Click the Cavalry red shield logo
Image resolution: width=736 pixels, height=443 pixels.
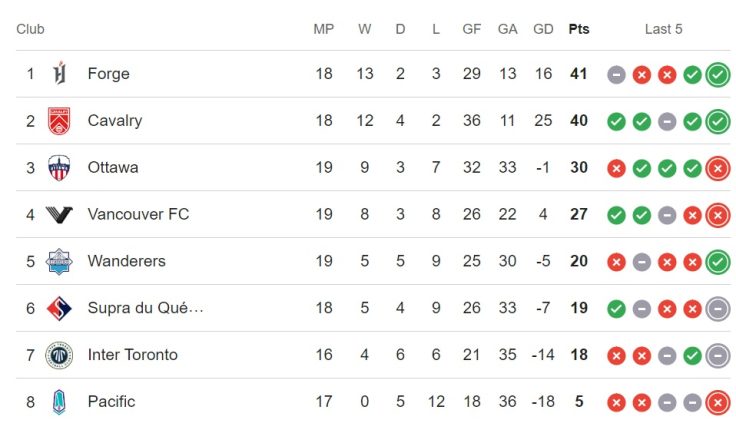59,121
